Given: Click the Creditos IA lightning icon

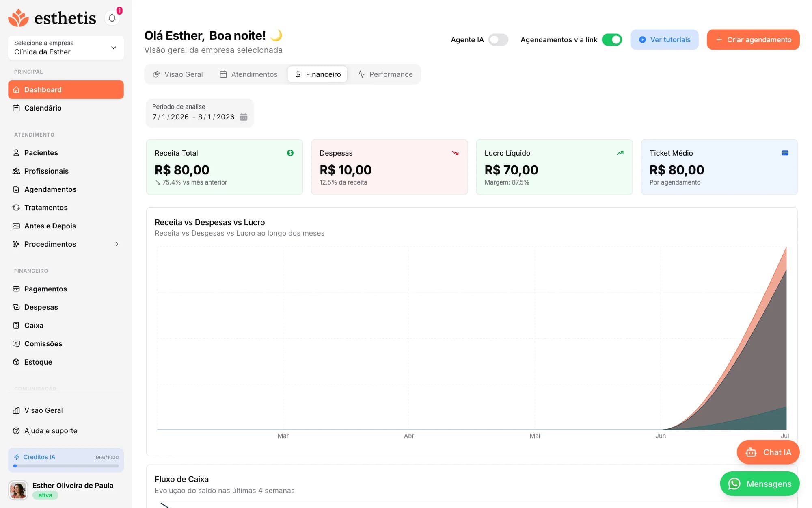Looking at the screenshot, I should 17,457.
